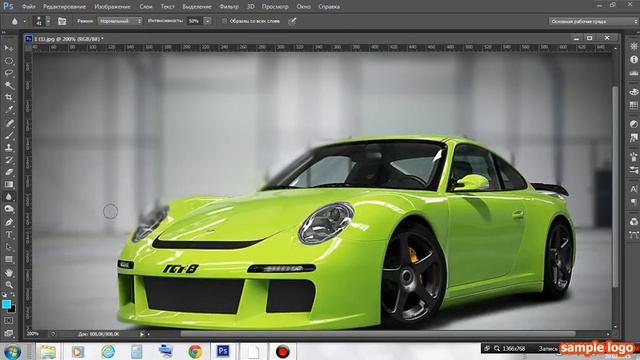Screen dimensions: 640x360
Task: Open the Редактирование menu
Action: click(x=64, y=7)
